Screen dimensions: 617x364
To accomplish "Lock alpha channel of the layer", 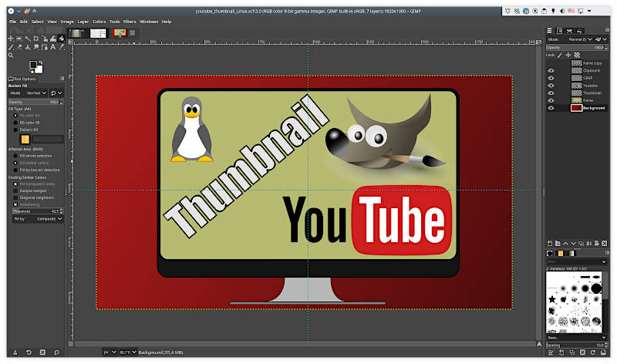I will point(577,55).
